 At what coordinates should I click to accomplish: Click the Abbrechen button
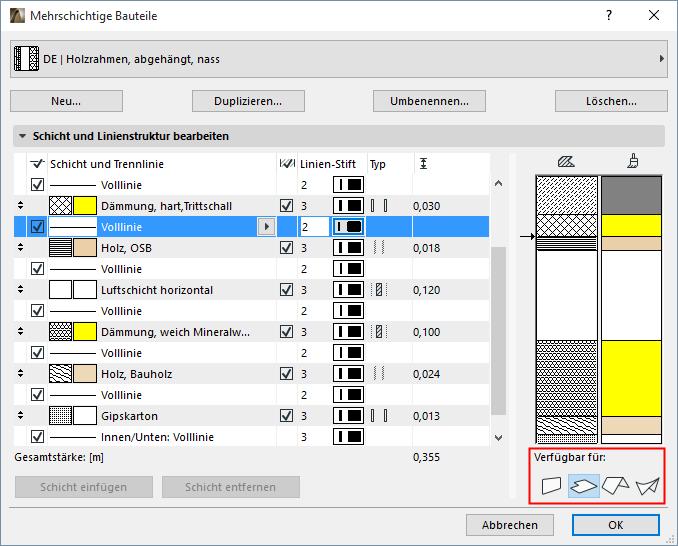(x=510, y=525)
